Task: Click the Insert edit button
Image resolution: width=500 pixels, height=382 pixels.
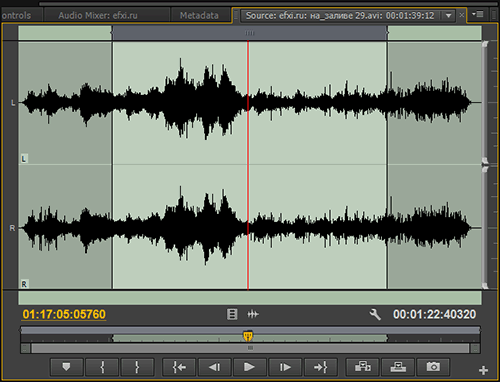Action: pos(362,367)
